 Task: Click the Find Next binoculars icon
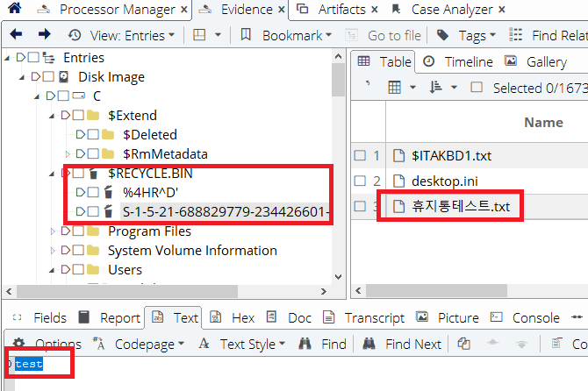coord(370,345)
